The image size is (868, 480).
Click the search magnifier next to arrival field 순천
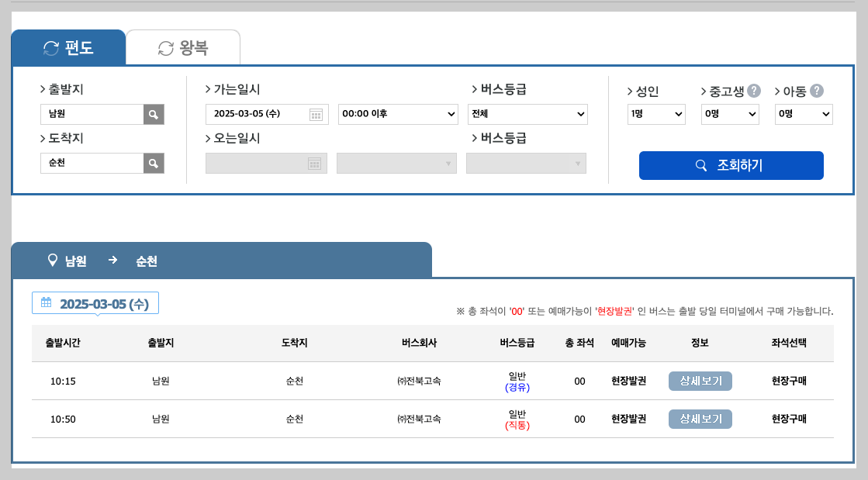[154, 163]
